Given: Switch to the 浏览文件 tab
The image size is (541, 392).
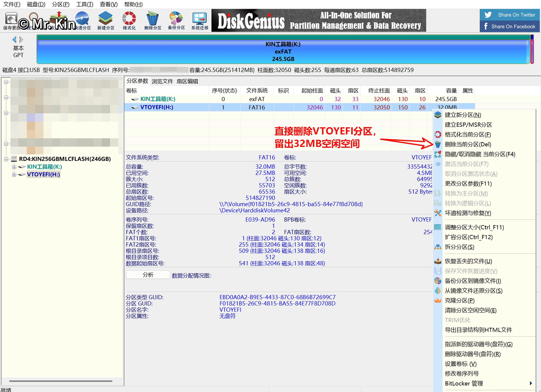Looking at the screenshot, I should tap(162, 81).
